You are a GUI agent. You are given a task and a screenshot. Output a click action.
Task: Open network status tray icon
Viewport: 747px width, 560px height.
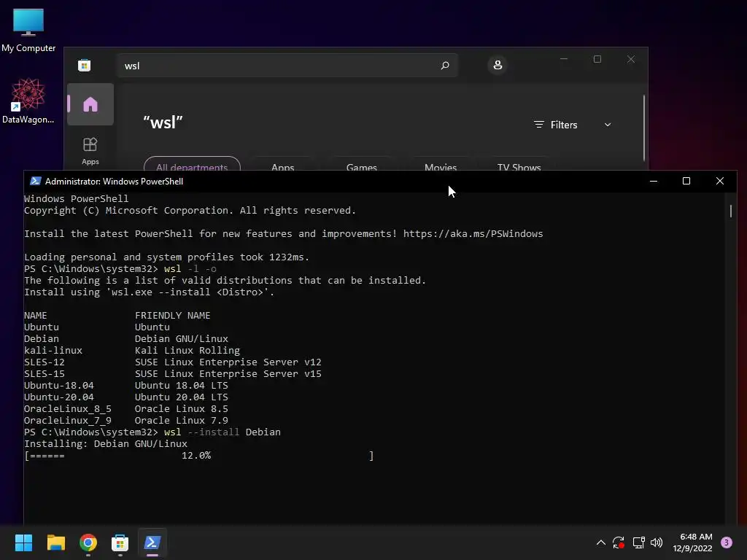pos(638,542)
